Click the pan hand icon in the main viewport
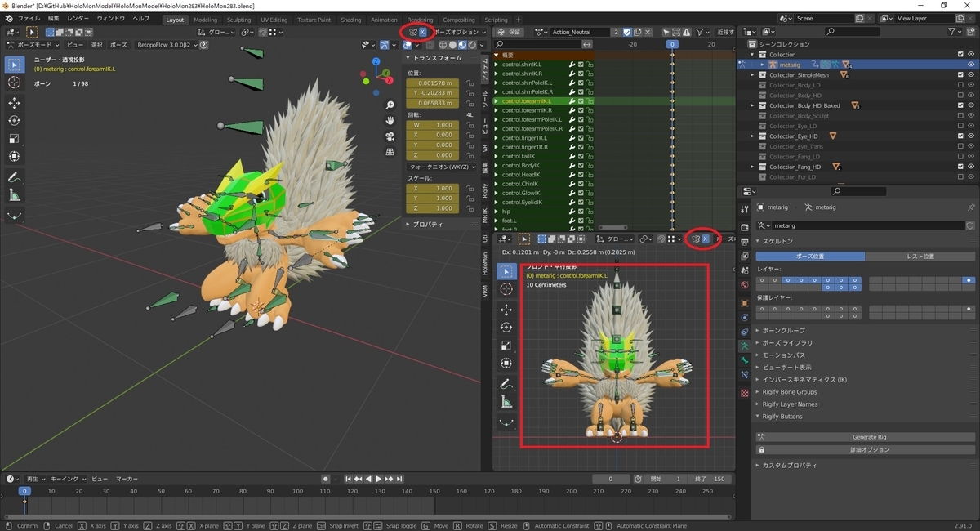The width and height of the screenshot is (980, 531). point(390,121)
